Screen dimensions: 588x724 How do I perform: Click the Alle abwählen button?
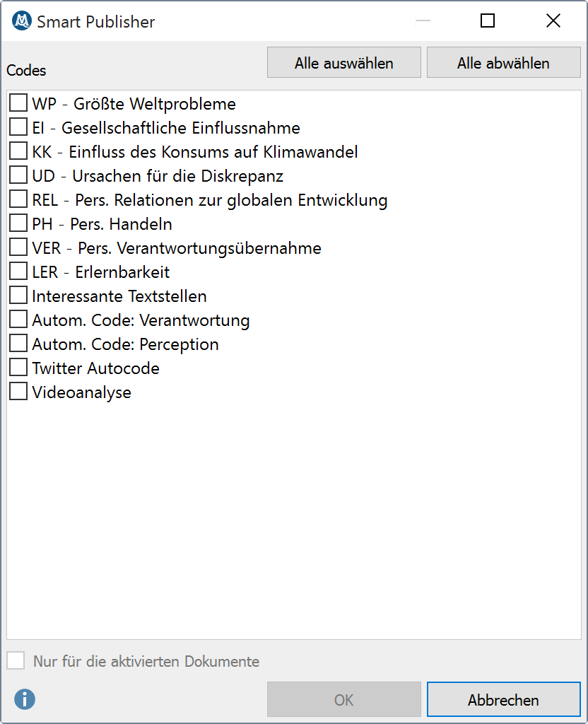tap(503, 62)
